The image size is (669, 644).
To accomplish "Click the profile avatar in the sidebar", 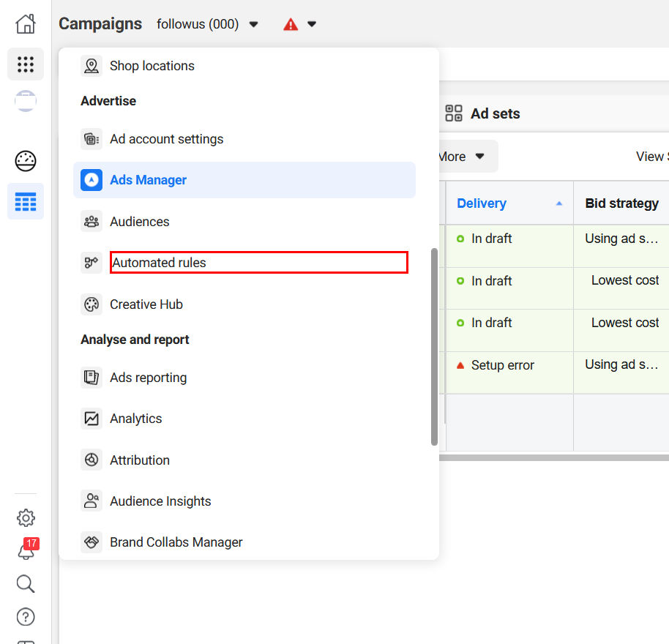I will coord(26,101).
